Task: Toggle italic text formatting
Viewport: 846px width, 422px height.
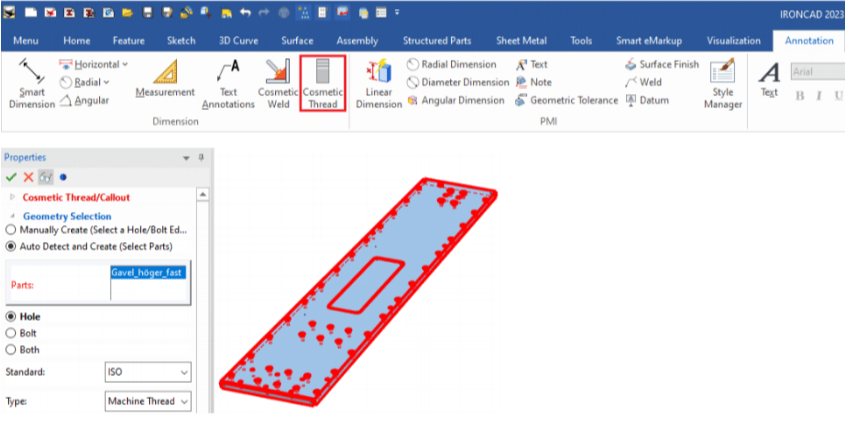Action: click(818, 96)
